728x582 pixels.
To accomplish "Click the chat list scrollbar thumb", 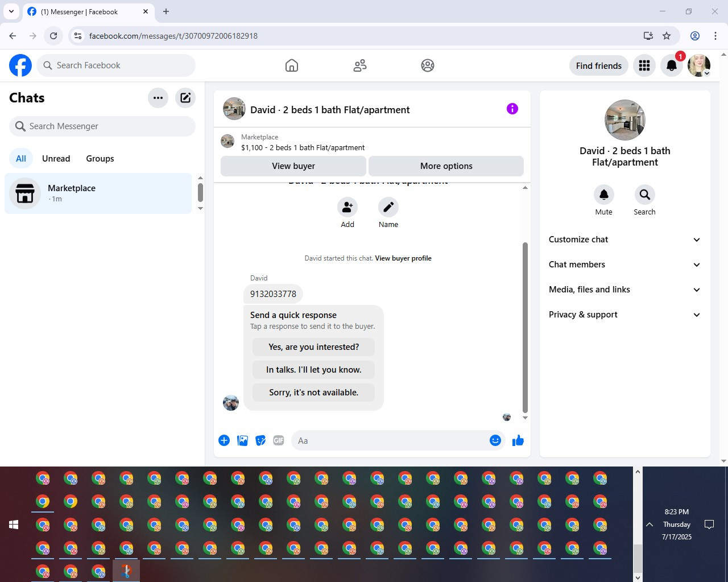I will [x=200, y=192].
